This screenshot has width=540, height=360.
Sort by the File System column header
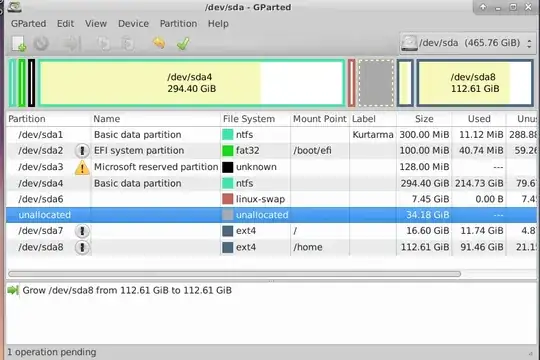(255, 119)
